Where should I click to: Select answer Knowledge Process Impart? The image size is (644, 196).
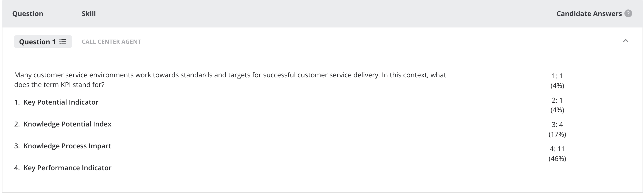tap(67, 146)
